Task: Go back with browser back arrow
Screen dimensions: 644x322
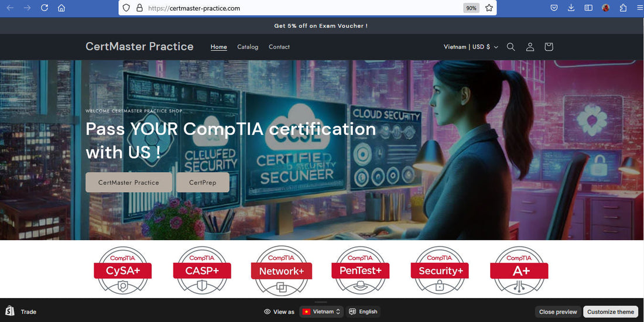Action: 11,8
